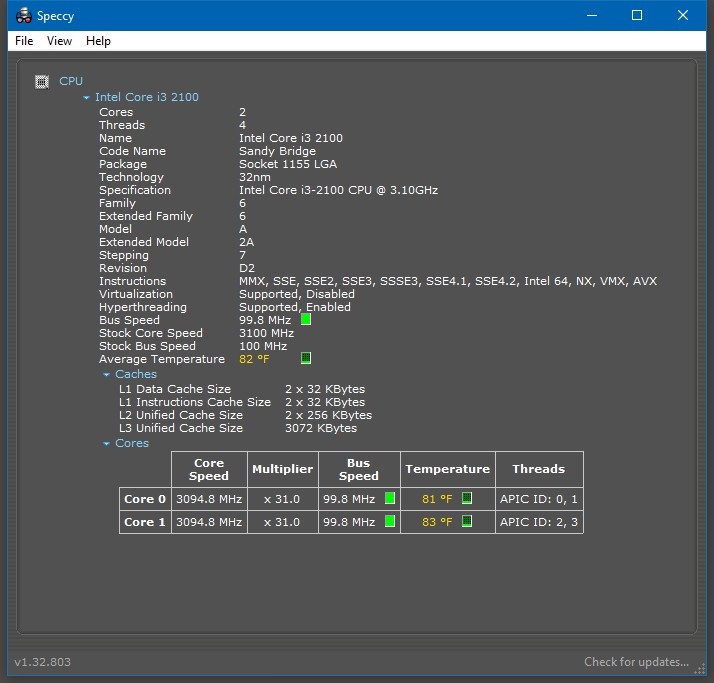Click the Temperature column header
Screen dimensions: 714x683
(448, 469)
